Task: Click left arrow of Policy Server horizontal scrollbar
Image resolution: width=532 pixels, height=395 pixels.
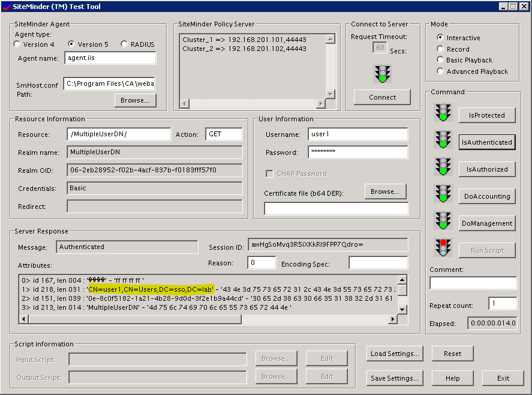Action: pyautogui.click(x=184, y=104)
